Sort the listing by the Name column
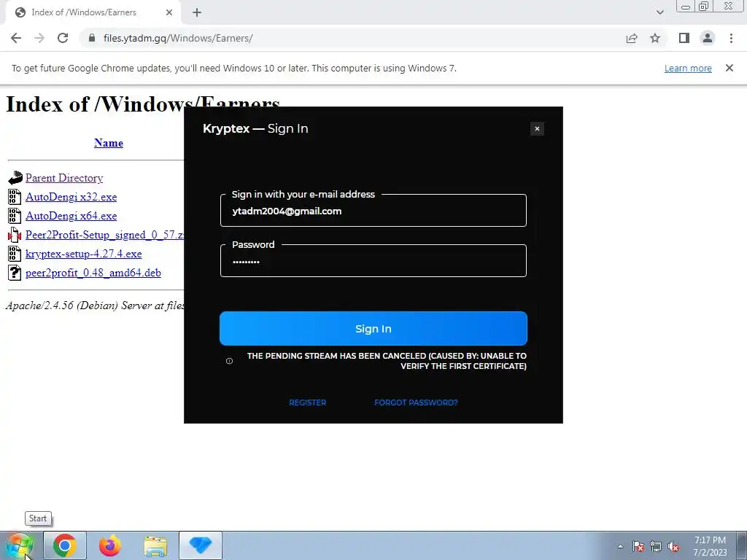747x560 pixels. [109, 143]
